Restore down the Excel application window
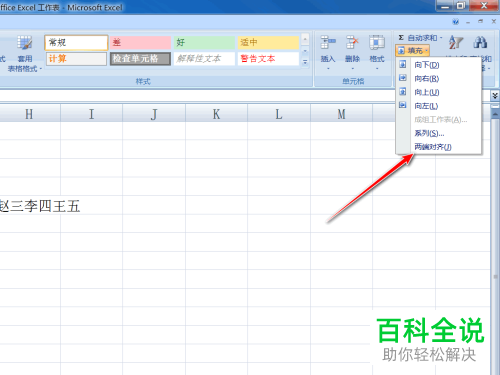Viewport: 500px width, 375px height. [x=461, y=6]
